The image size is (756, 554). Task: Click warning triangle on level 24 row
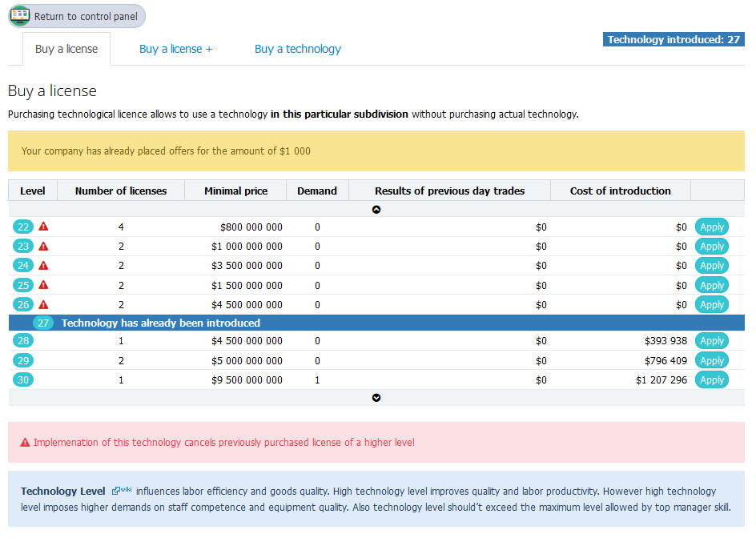point(43,265)
